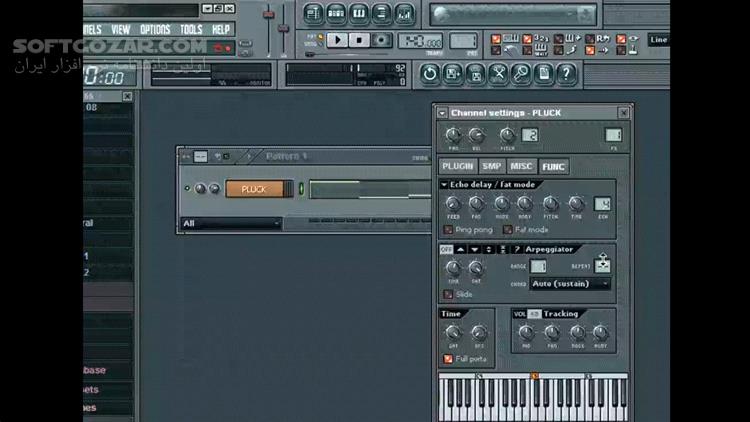Click the main pitch slider

click(284, 30)
